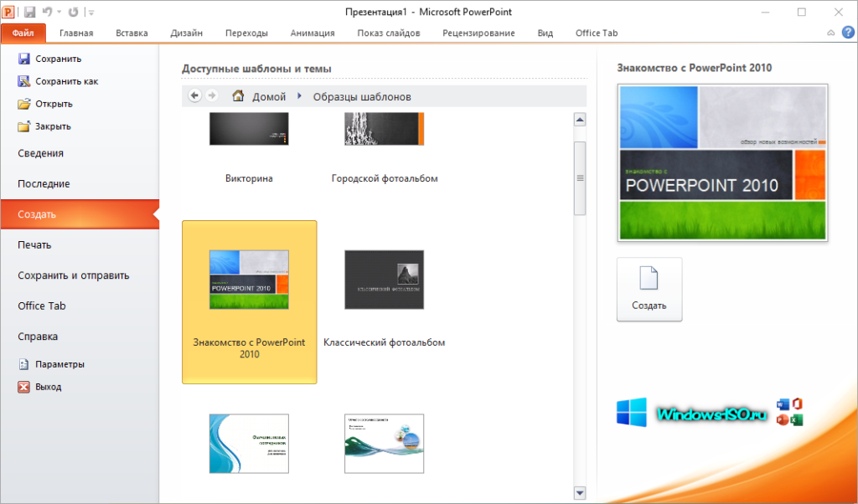Viewport: 858px width, 504px height.
Task: Select the Создать sidebar section
Action: 80,214
